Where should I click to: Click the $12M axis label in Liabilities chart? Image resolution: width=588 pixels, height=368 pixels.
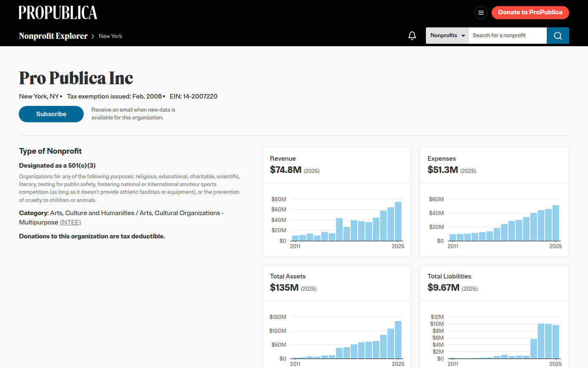(437, 317)
